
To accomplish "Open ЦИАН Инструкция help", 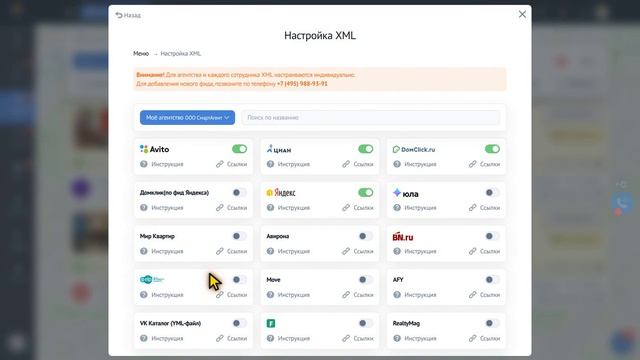I will tap(288, 164).
